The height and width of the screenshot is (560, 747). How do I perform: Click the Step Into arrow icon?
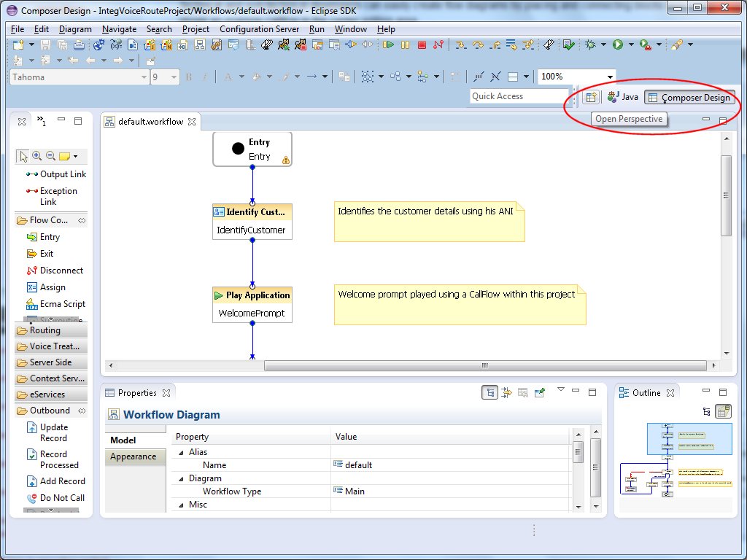point(460,44)
